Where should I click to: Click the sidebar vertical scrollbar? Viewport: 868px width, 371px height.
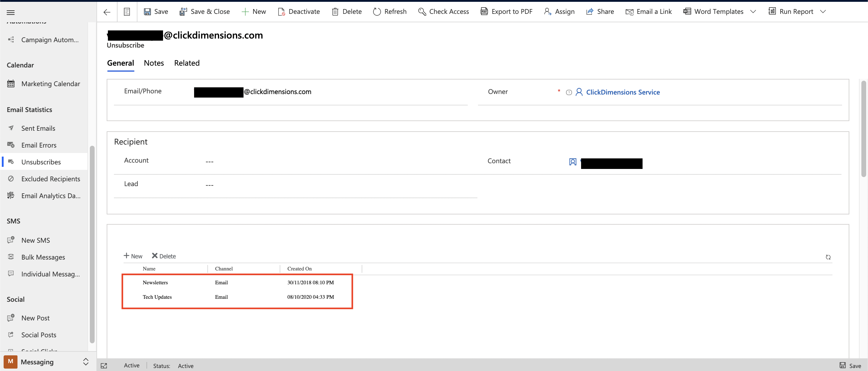(x=92, y=245)
